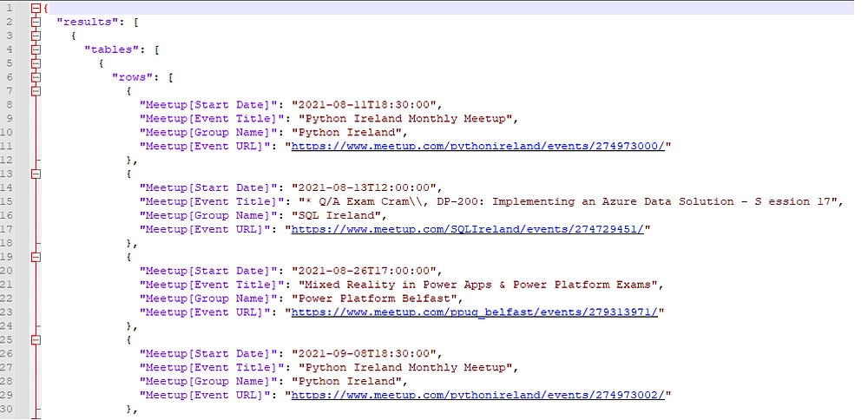The width and height of the screenshot is (868, 420).
Task: Collapse the row object fold on line 25
Action: [36, 340]
